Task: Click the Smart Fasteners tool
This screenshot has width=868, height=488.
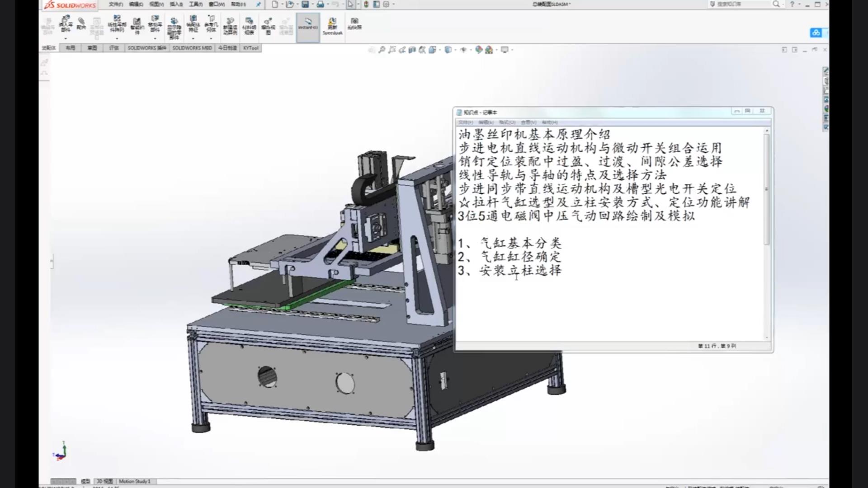Action: (137, 25)
